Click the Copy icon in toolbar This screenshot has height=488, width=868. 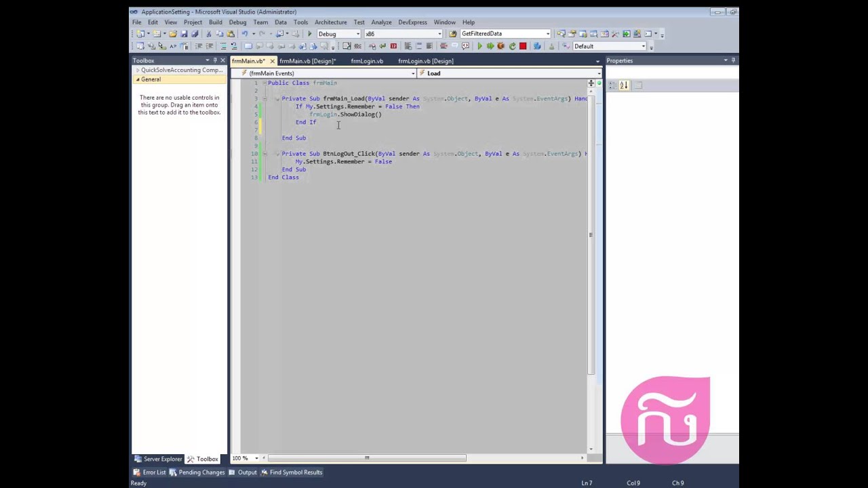pos(220,34)
